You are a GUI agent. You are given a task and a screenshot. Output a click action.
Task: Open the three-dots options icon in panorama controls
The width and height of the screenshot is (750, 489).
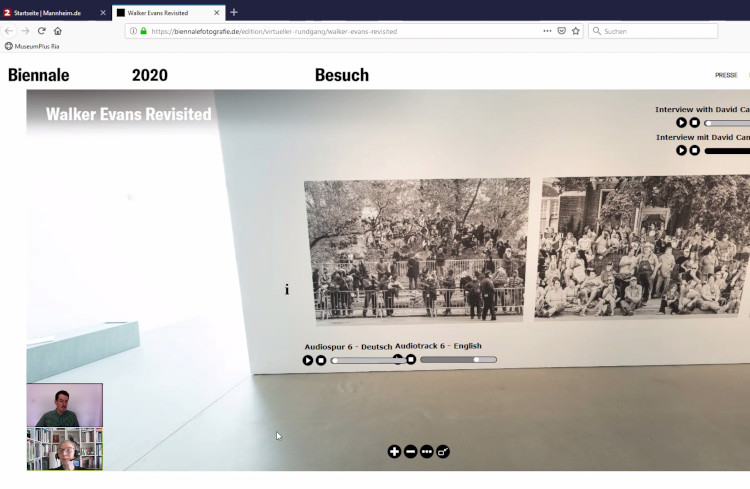pos(427,452)
